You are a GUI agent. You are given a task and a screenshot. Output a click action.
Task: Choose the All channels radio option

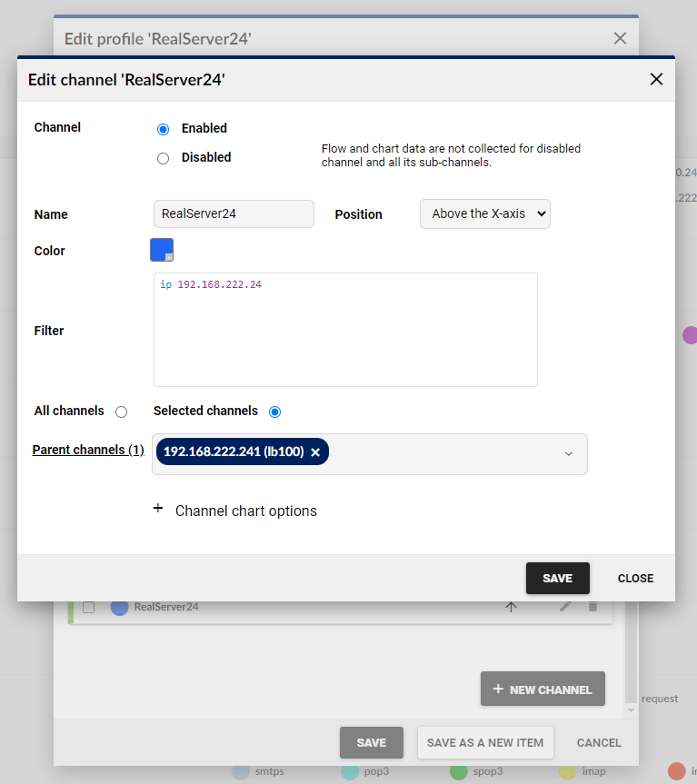click(x=121, y=412)
